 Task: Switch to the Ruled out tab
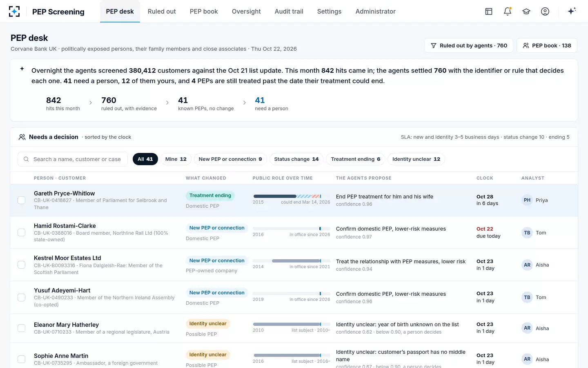coord(162,11)
